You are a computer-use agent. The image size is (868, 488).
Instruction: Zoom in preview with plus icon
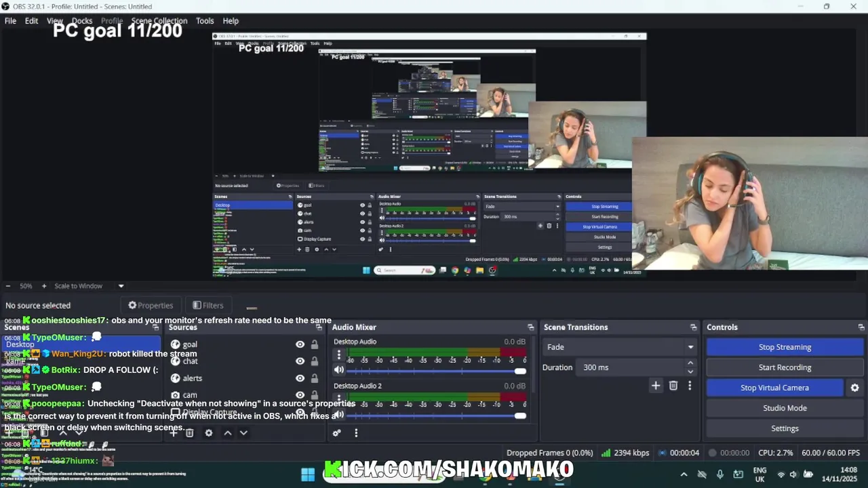(x=44, y=286)
